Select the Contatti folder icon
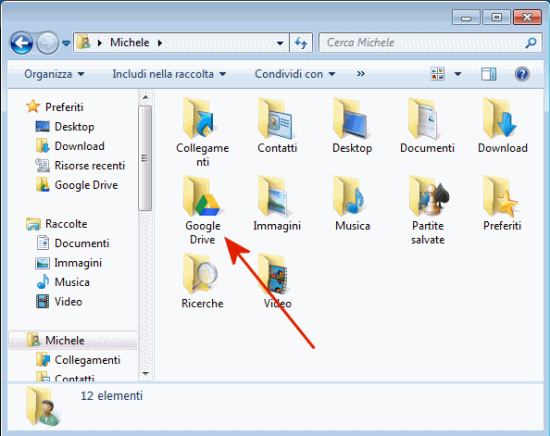The height and width of the screenshot is (436, 550). click(x=276, y=119)
